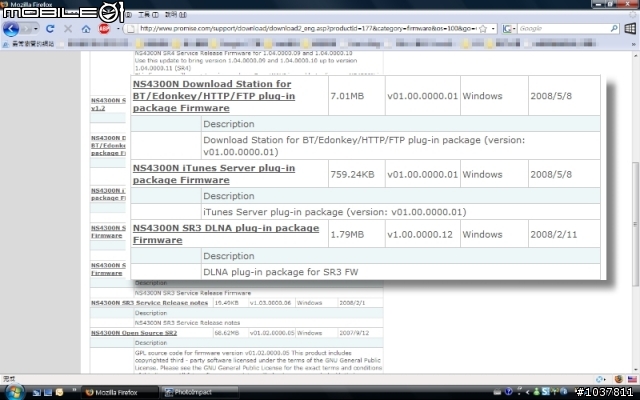The image size is (640, 400).
Task: Go to the home page icon
Action: pos(86,29)
